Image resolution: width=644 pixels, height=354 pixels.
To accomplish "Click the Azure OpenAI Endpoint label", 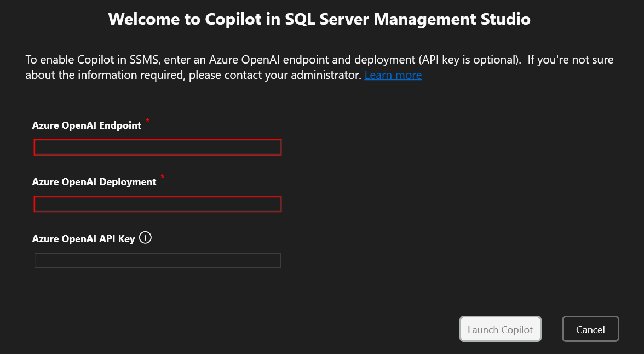I will pyautogui.click(x=87, y=125).
